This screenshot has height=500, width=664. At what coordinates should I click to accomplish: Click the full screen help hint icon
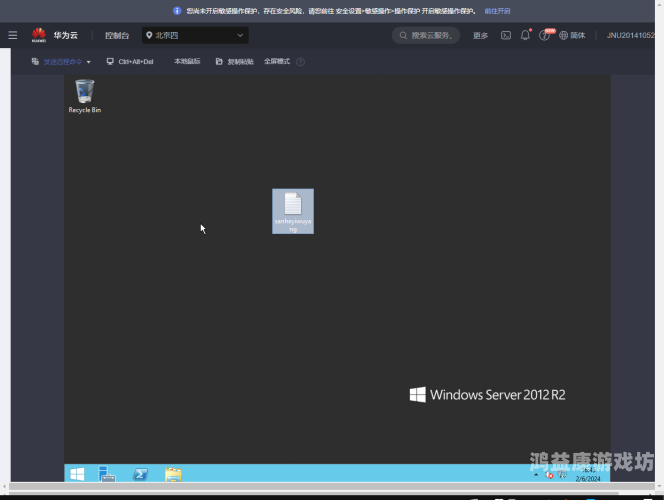pos(300,62)
